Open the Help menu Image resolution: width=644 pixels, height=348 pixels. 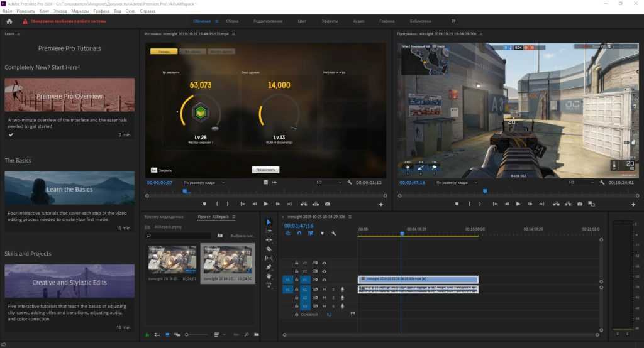[x=147, y=11]
